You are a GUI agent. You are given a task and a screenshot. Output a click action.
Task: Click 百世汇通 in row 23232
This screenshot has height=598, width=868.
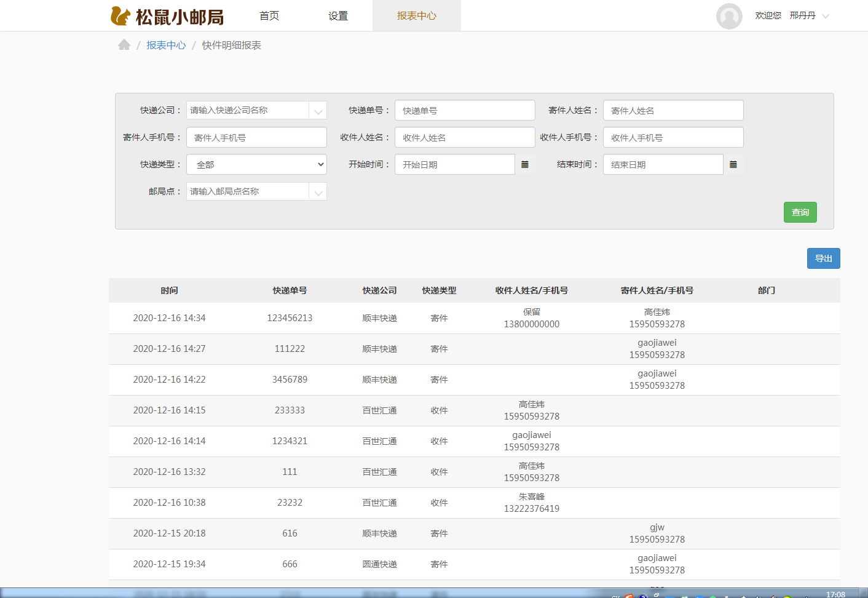click(380, 503)
